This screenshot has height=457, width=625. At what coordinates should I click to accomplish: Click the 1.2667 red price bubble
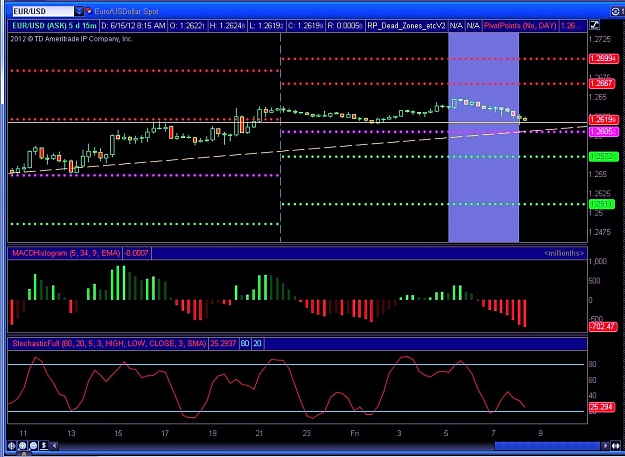(604, 83)
